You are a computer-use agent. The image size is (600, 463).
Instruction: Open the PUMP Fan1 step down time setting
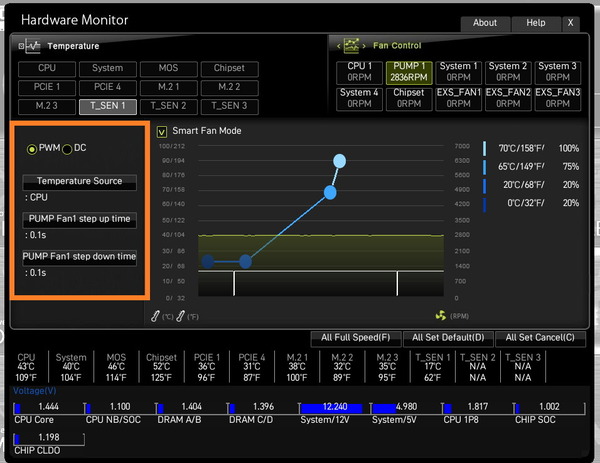(80, 257)
